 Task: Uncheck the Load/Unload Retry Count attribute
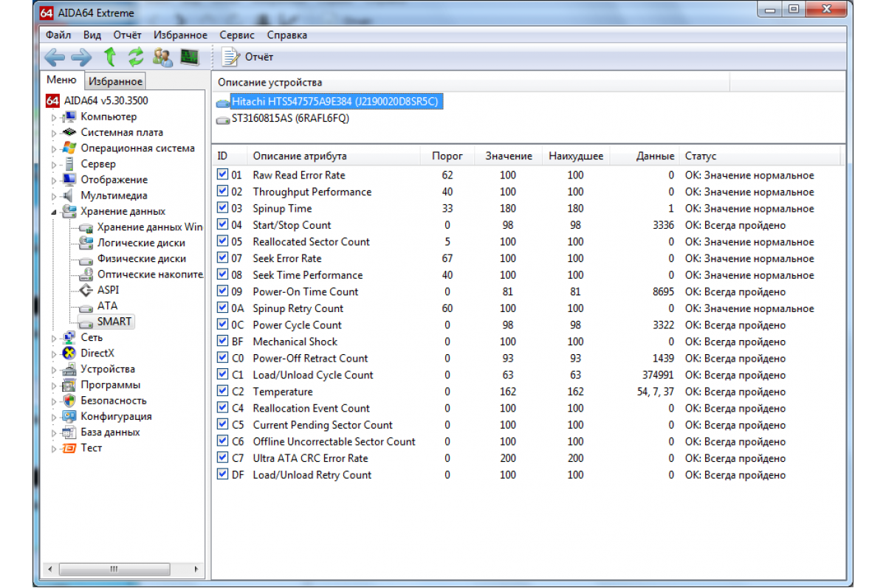pyautogui.click(x=222, y=474)
